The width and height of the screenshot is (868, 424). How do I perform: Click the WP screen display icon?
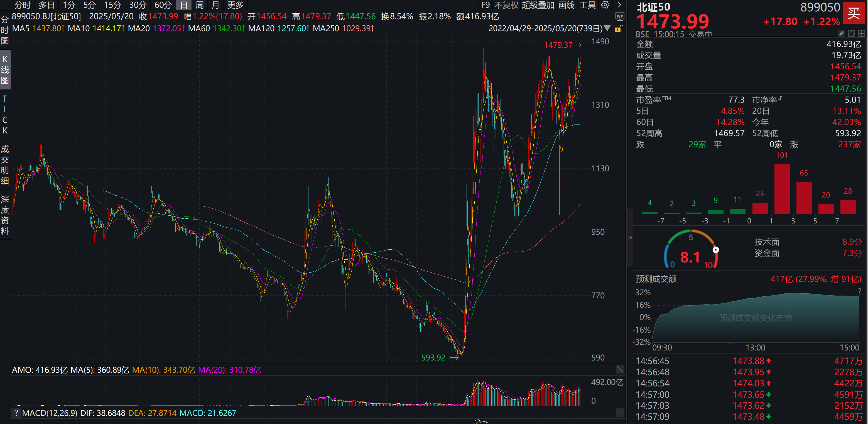click(x=620, y=16)
